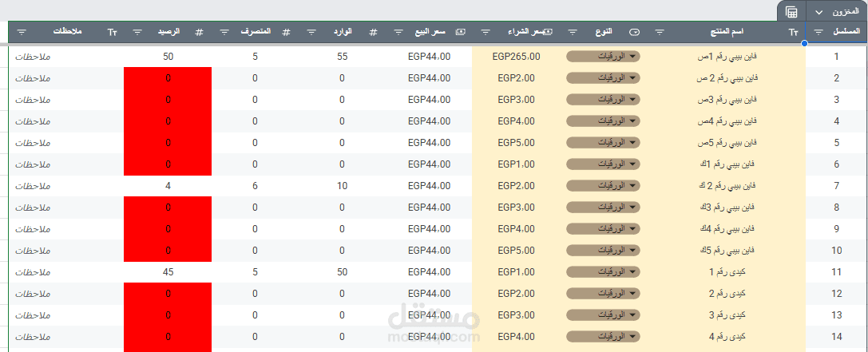
Task: Select the EGP265.00 purchase price cell
Action: pos(516,57)
